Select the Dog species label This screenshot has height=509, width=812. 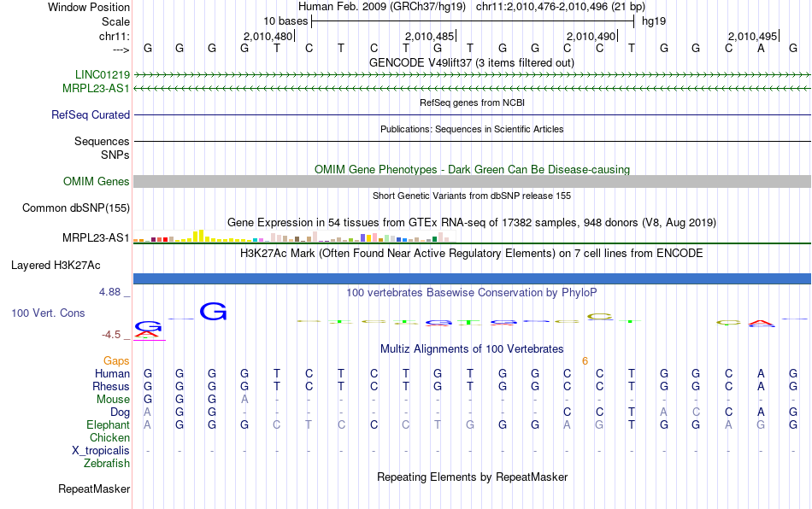point(121,412)
